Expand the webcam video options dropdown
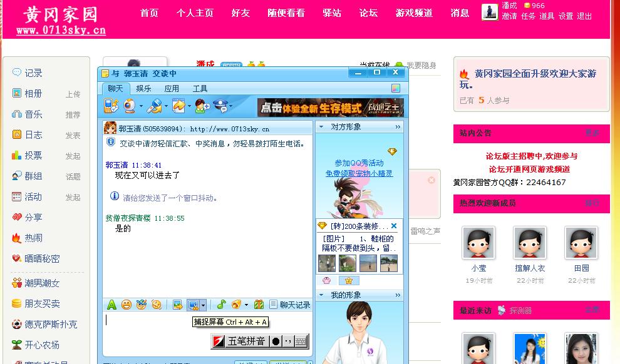This screenshot has width=620, height=364. (x=141, y=106)
